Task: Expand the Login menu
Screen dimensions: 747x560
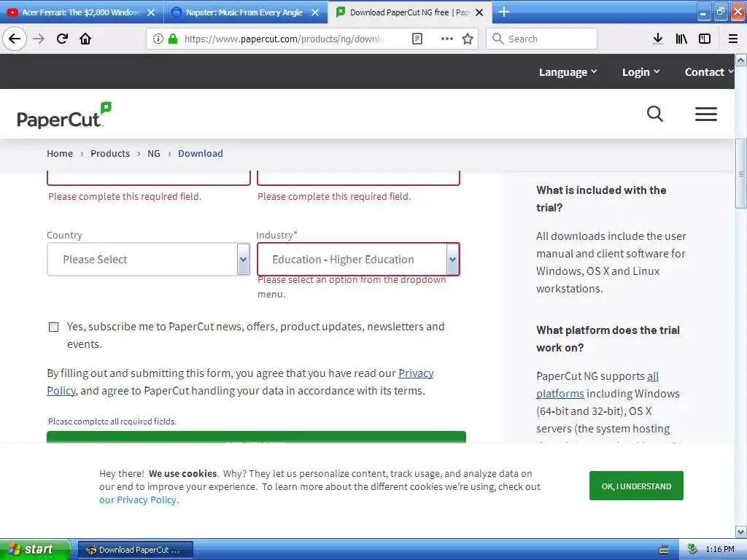Action: pyautogui.click(x=640, y=72)
